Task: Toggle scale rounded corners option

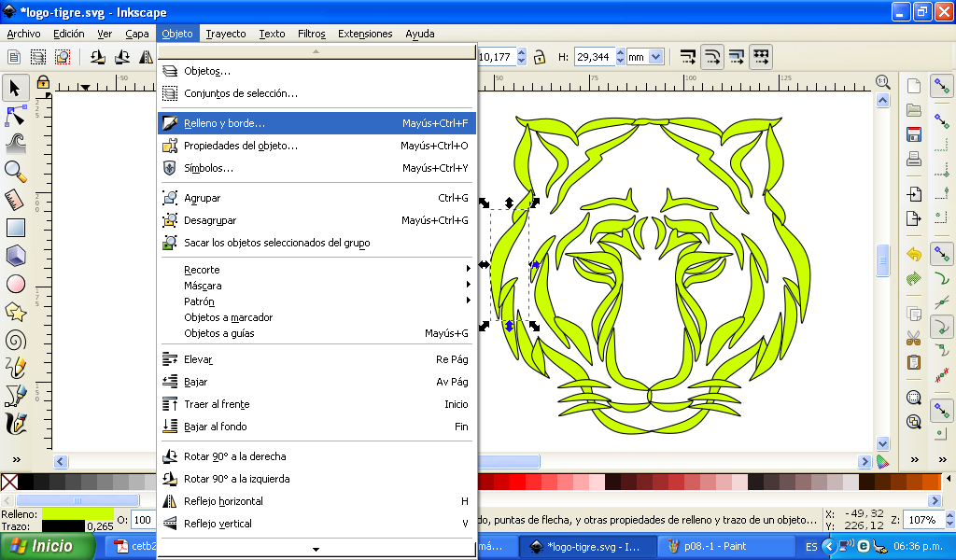Action: click(x=712, y=57)
